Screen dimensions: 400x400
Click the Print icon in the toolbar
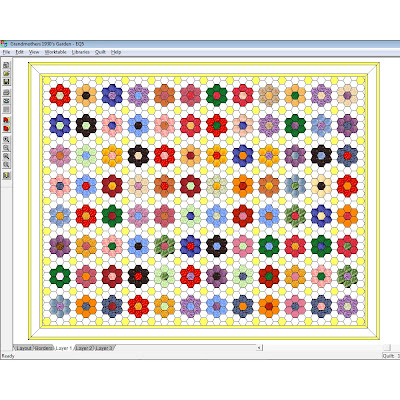pyautogui.click(x=6, y=92)
